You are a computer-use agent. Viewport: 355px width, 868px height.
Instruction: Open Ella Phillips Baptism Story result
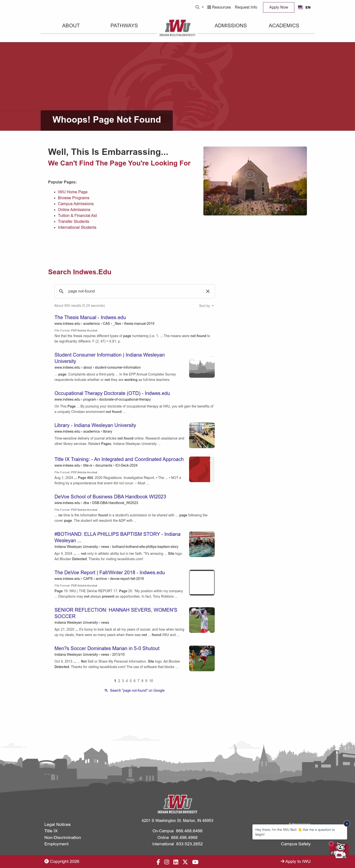tap(117, 537)
